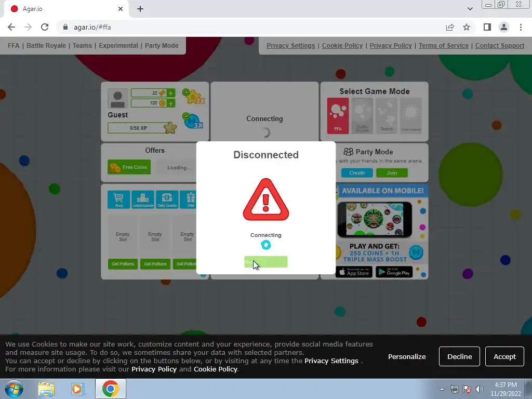Click the green plus next to 20 tickets
The height and width of the screenshot is (399, 532).
pos(171,93)
